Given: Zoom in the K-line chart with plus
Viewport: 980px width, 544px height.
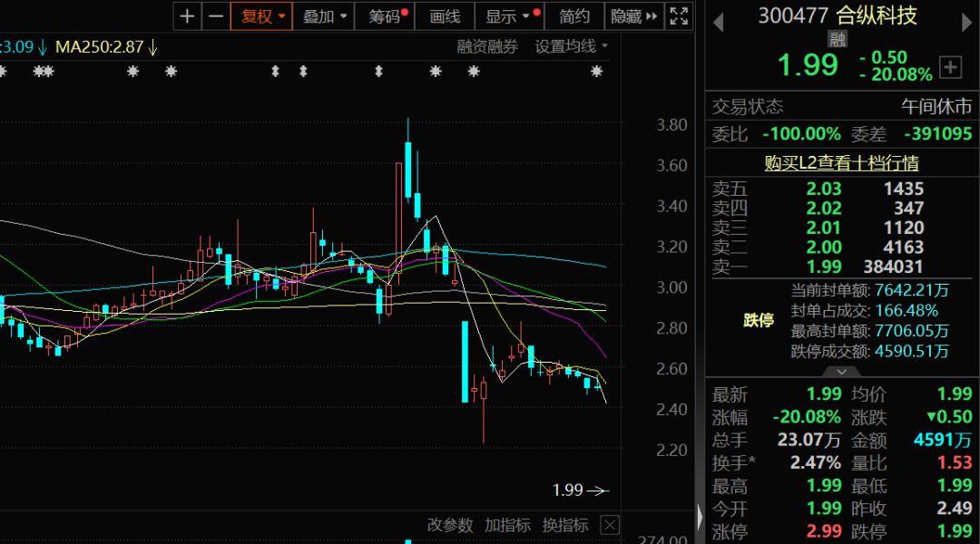Looking at the screenshot, I should 187,16.
